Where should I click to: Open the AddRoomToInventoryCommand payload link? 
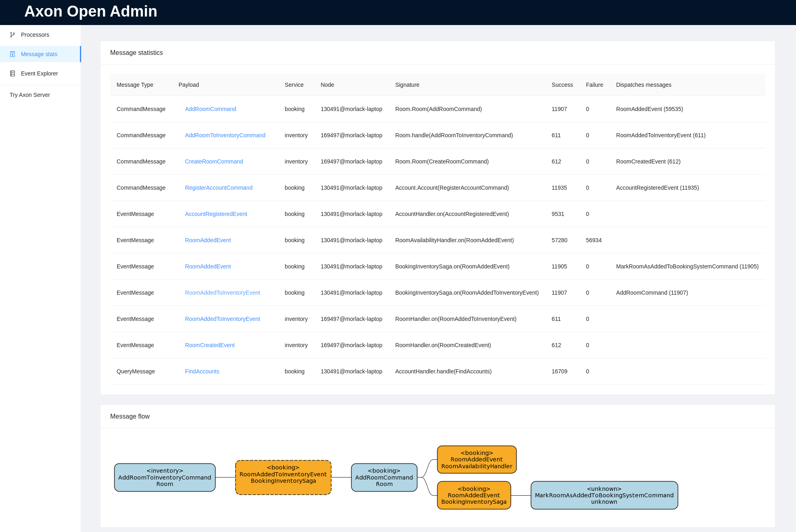coord(225,135)
